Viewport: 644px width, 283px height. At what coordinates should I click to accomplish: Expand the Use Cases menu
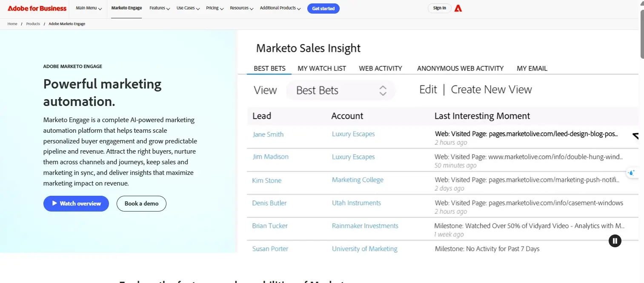click(188, 8)
